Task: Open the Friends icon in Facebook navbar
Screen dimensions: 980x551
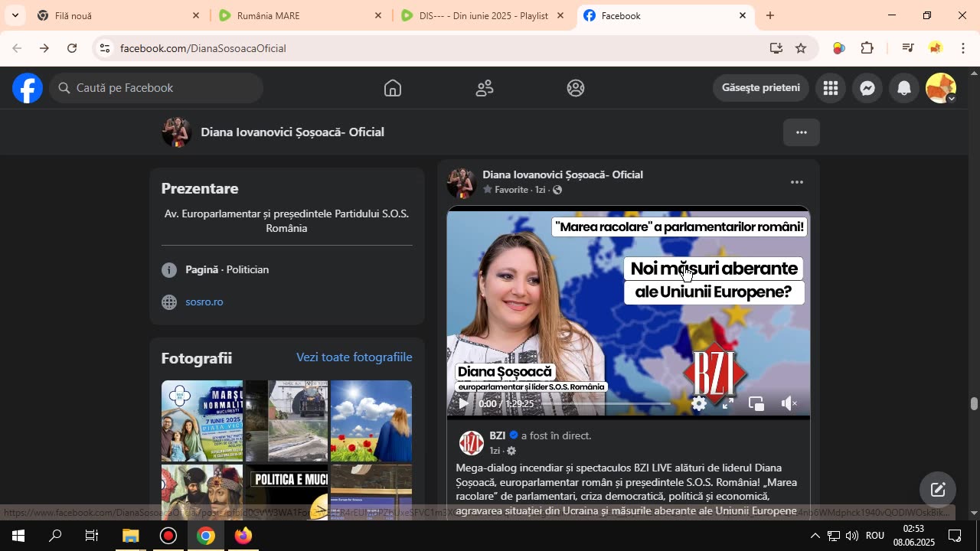Action: point(485,88)
